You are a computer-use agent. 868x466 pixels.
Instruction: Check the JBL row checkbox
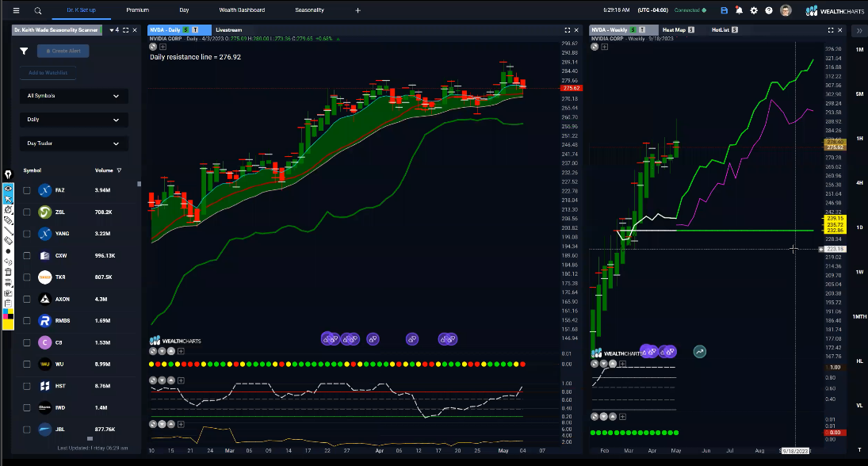click(27, 430)
